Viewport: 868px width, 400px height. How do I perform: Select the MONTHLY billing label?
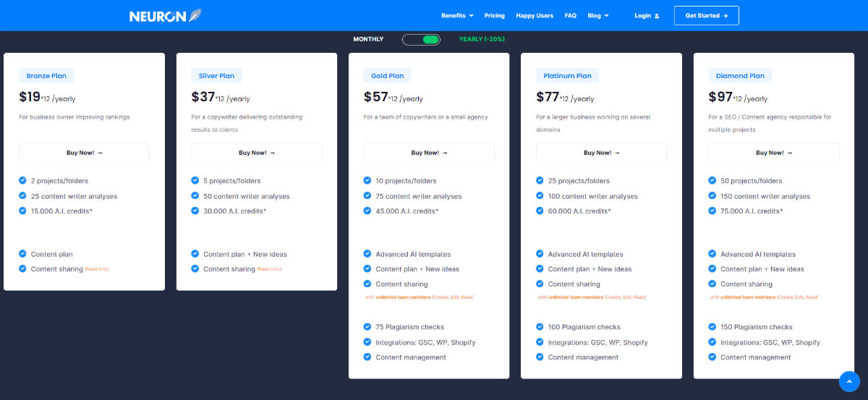coord(368,39)
